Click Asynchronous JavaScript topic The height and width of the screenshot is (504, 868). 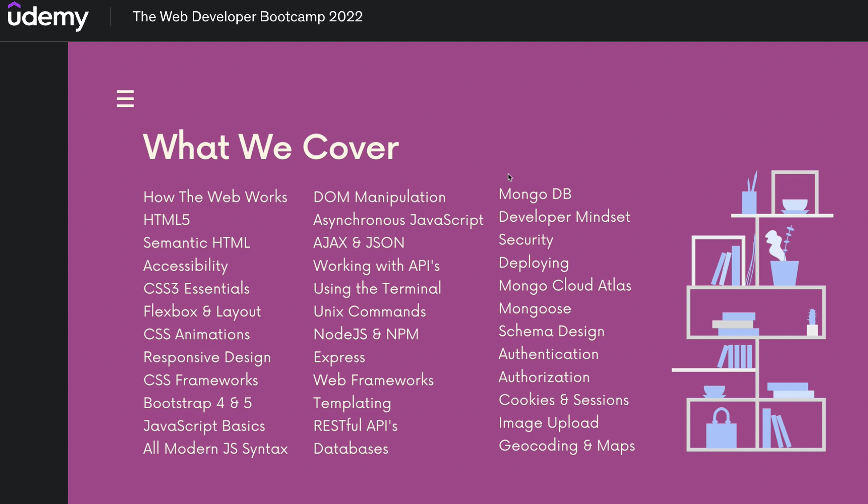pos(398,220)
